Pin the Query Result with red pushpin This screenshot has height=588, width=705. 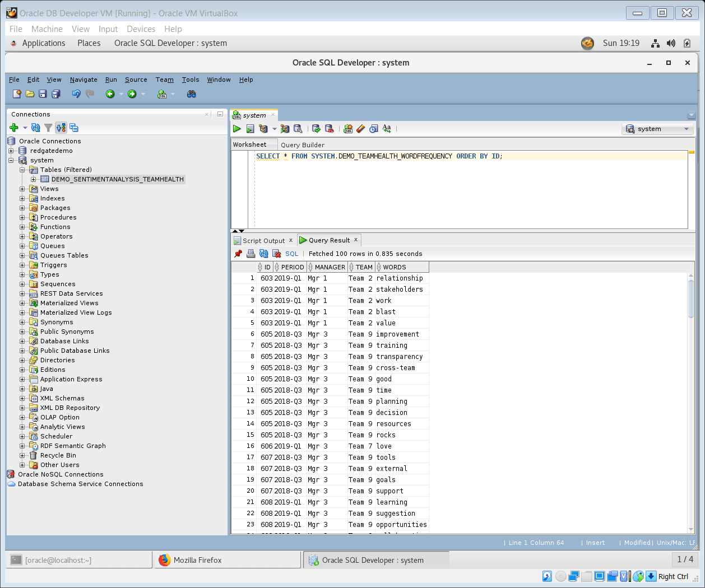[x=238, y=254]
